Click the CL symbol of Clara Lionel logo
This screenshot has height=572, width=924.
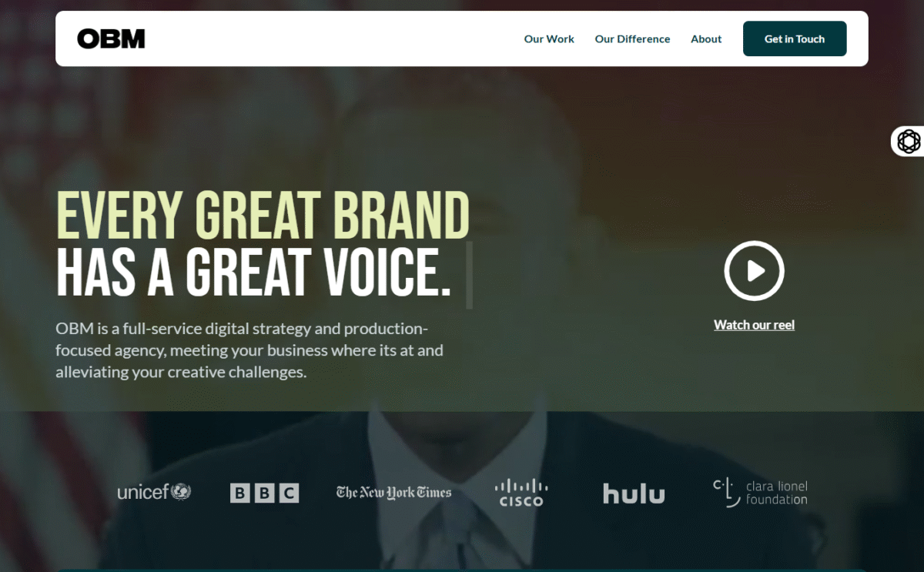[x=726, y=493]
